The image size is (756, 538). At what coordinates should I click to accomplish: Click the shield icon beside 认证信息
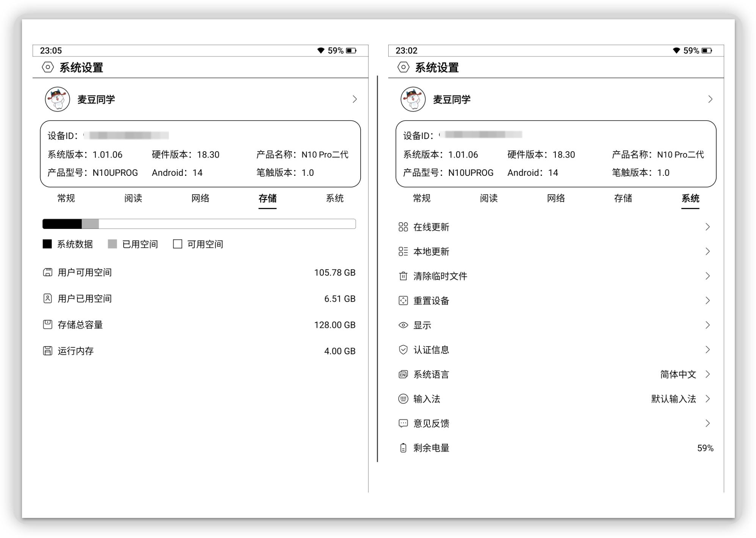point(403,350)
